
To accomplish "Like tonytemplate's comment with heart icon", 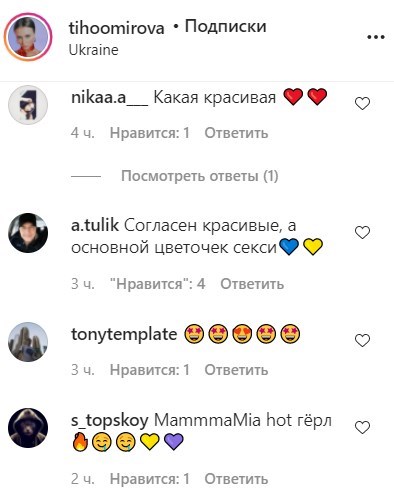I will tap(362, 341).
